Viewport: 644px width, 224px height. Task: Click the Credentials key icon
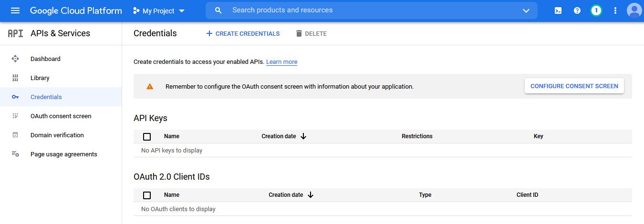[15, 97]
